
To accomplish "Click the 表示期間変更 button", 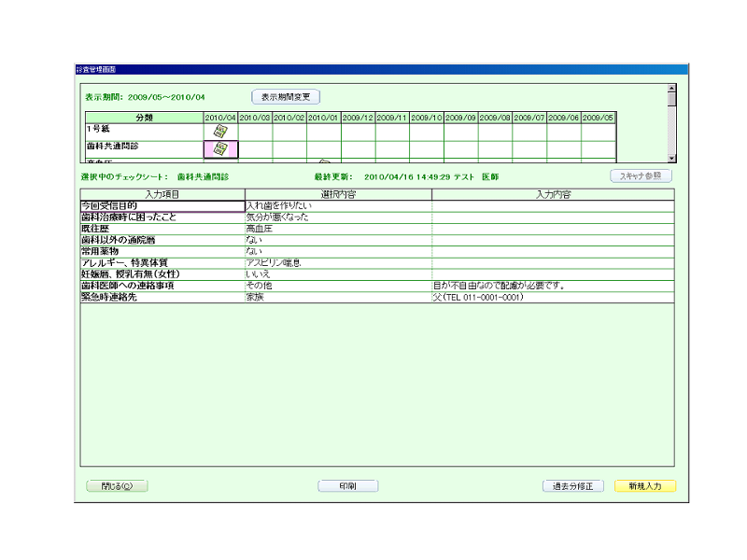I will [x=287, y=96].
